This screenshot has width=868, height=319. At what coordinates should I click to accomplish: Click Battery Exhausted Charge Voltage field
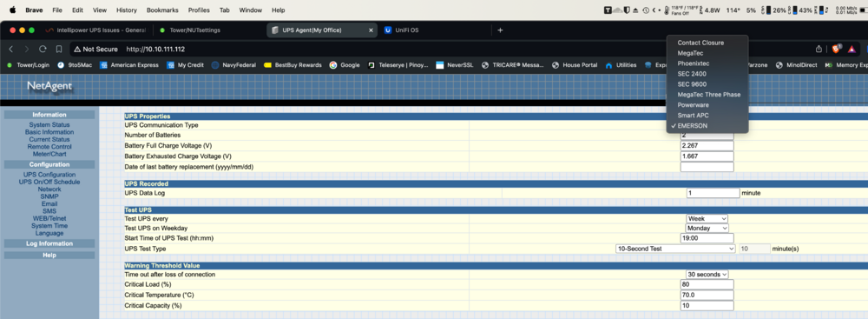click(707, 156)
